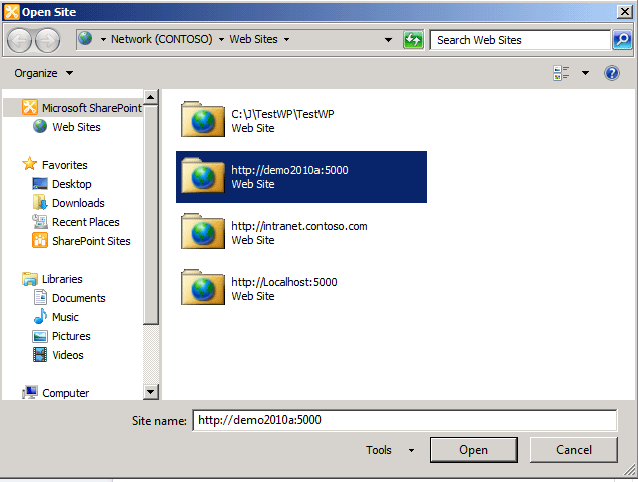Close the Open Site dialog

[624, 12]
